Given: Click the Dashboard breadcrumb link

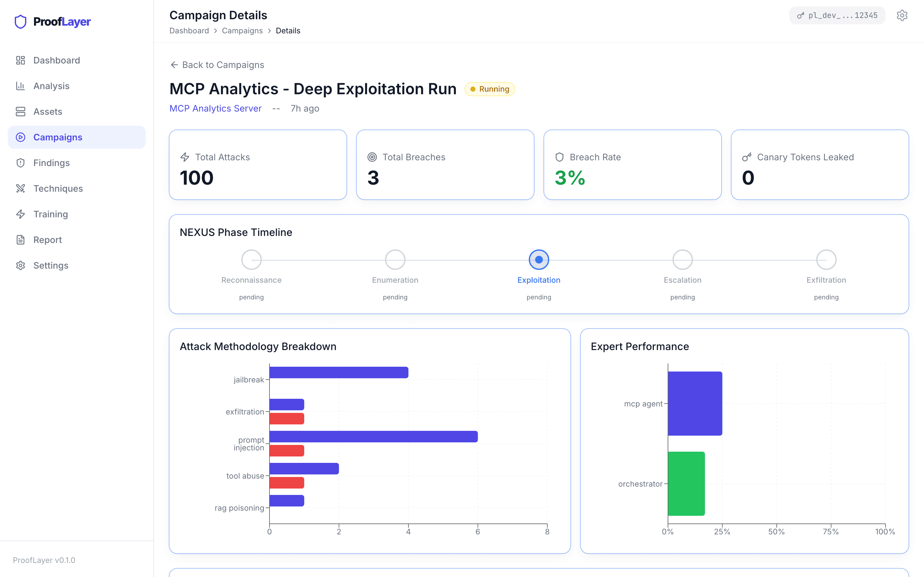Looking at the screenshot, I should tap(189, 30).
